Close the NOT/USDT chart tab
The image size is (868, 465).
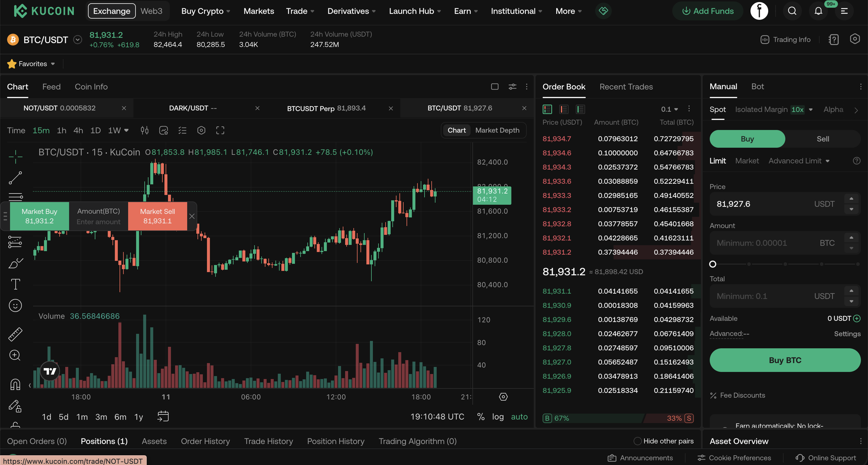coord(124,108)
